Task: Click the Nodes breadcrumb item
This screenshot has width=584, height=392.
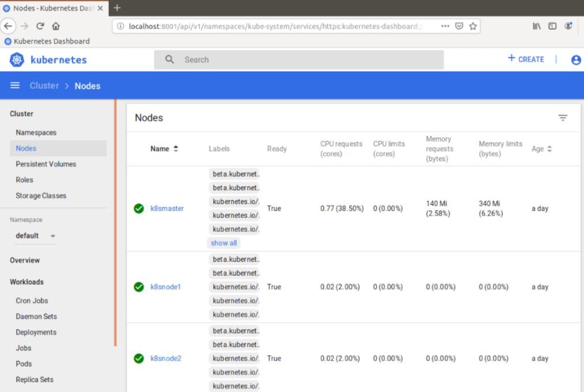Action: (x=88, y=86)
